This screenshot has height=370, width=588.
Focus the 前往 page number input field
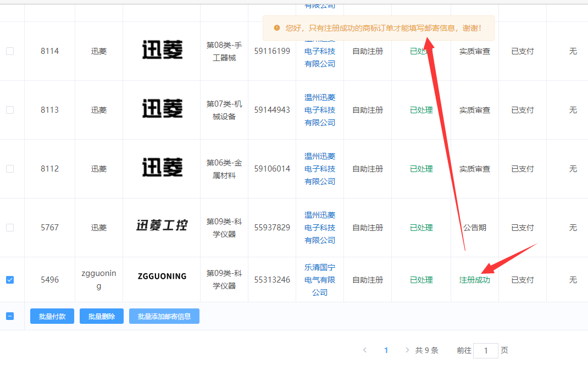pos(485,351)
